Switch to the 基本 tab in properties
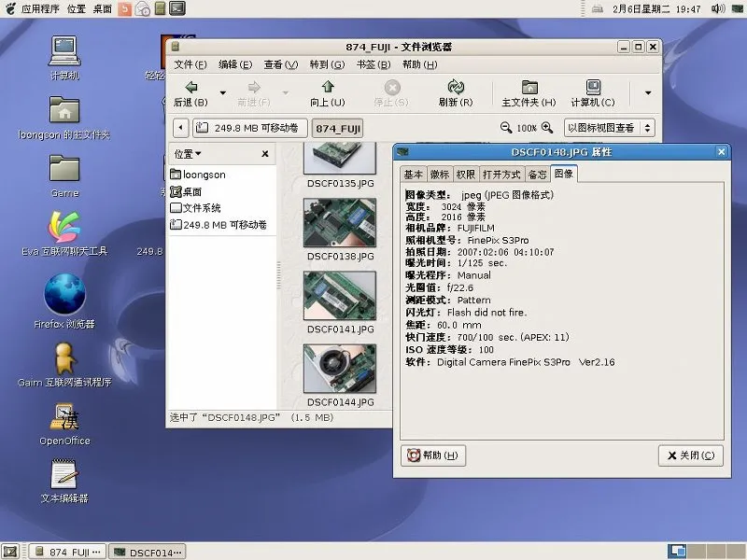This screenshot has height=560, width=747. click(413, 175)
